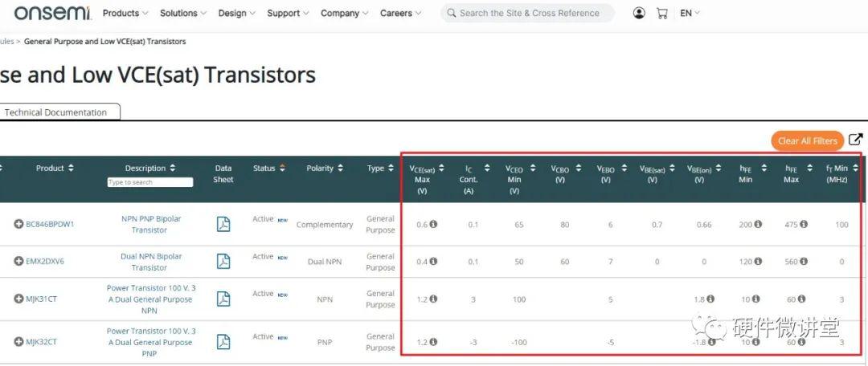Click info icon beside hFE Min 200
Viewport: 868px width, 366px height.
757,225
